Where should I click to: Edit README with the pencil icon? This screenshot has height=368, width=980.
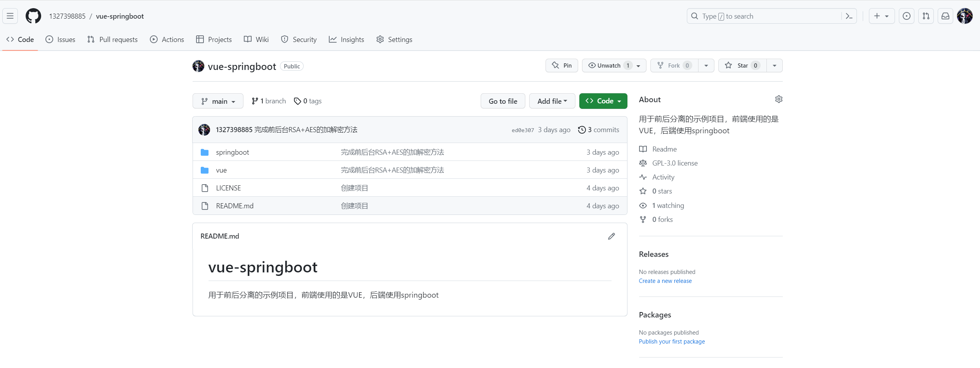pyautogui.click(x=612, y=236)
